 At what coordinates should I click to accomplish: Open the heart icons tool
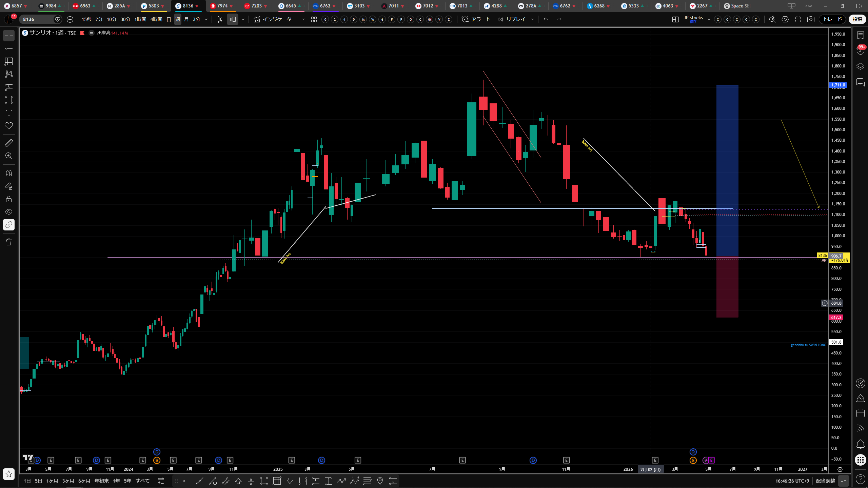tap(9, 126)
